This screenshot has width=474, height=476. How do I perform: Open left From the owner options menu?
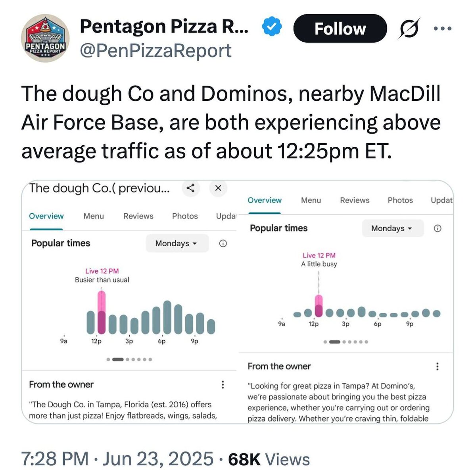click(223, 384)
